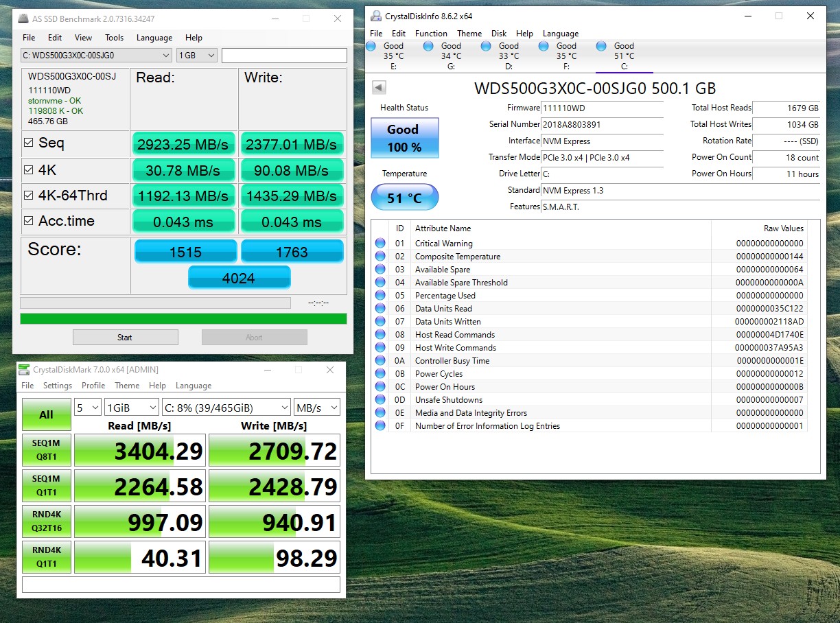Screen dimensions: 840x623
Task: Click status orb for Composite Temperature attribute
Action: click(380, 257)
